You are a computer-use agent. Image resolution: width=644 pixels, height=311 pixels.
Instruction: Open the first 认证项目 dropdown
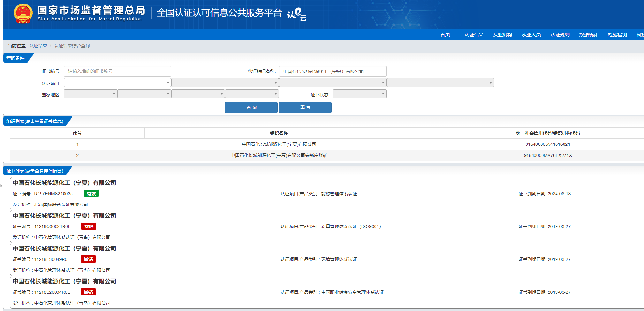(117, 83)
